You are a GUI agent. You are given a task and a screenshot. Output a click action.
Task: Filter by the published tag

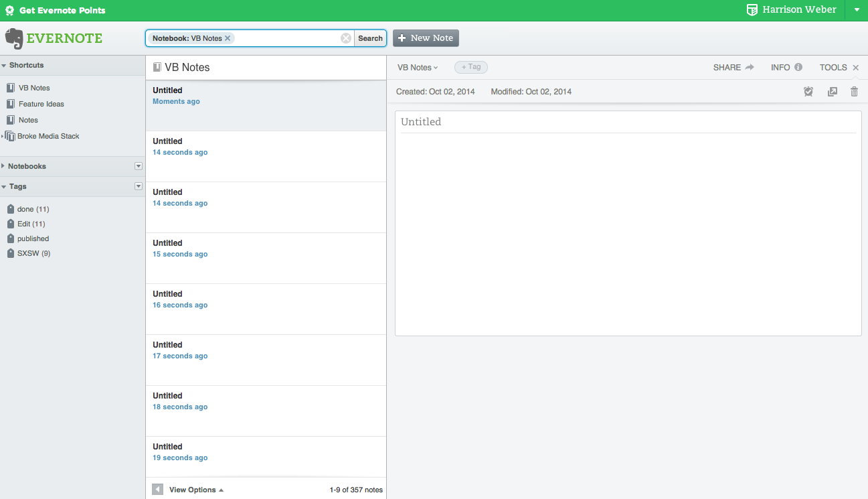33,238
